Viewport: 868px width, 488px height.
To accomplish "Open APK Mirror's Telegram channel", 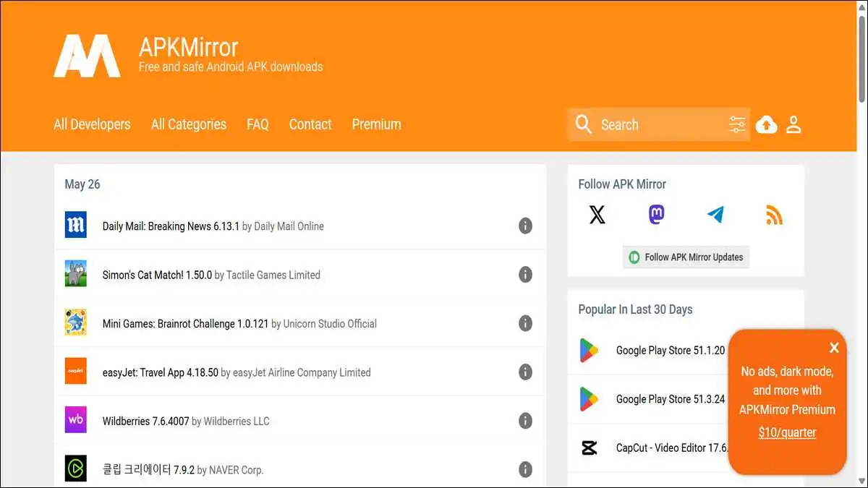I will tap(715, 215).
